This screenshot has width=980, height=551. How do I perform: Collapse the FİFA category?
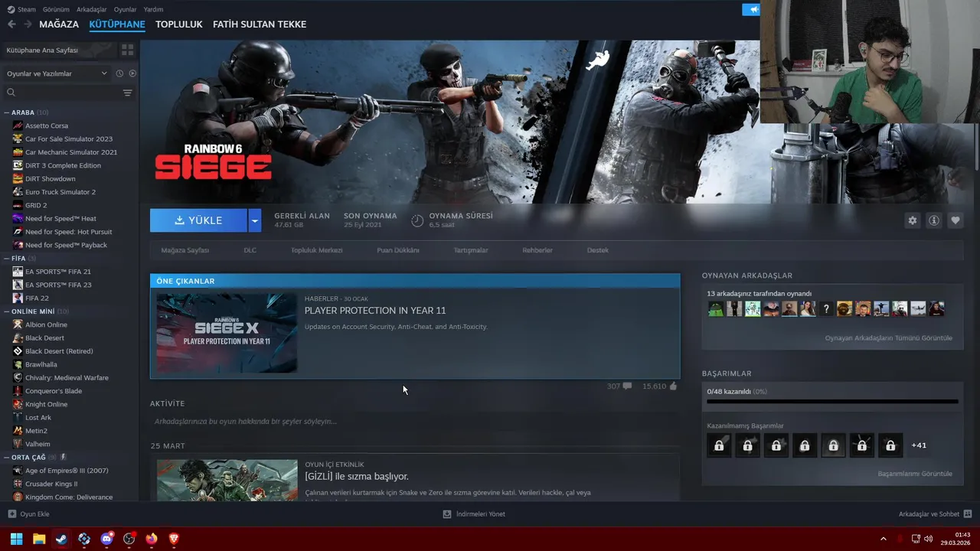point(7,259)
